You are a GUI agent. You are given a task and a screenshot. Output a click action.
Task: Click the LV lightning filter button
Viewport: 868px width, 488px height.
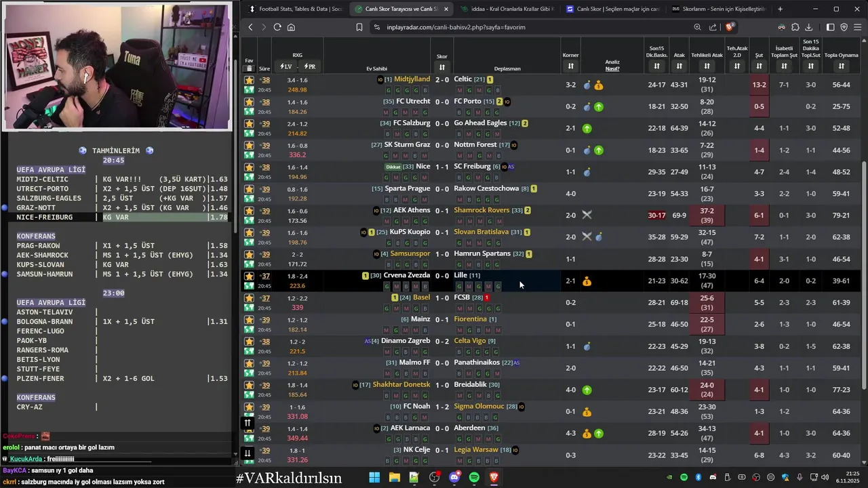click(x=286, y=66)
